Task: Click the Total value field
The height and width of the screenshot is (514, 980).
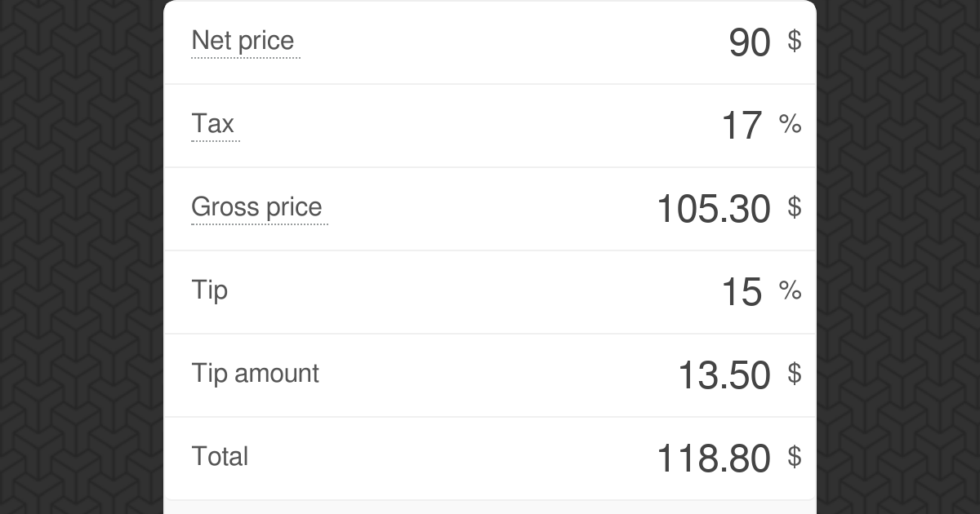Action: (715, 459)
